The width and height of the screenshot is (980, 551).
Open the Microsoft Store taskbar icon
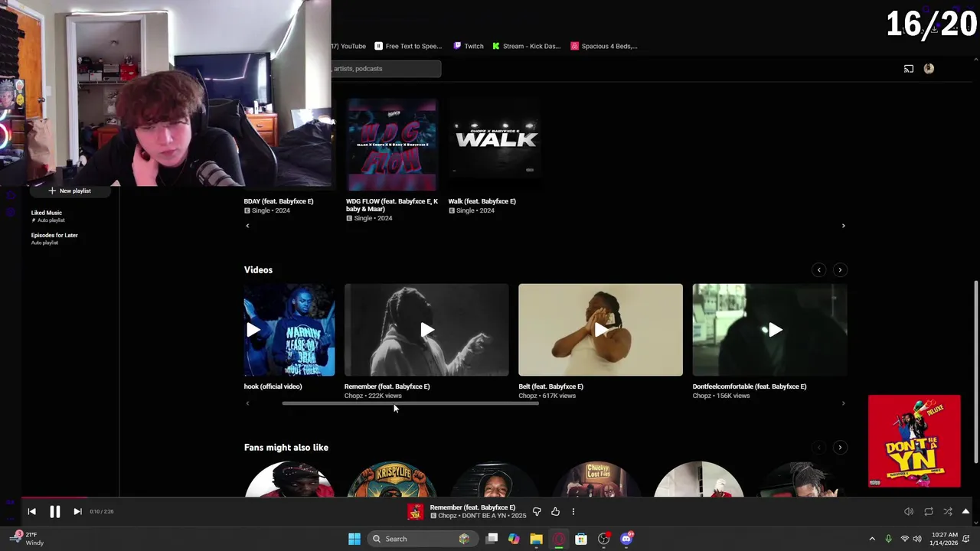[x=581, y=539]
